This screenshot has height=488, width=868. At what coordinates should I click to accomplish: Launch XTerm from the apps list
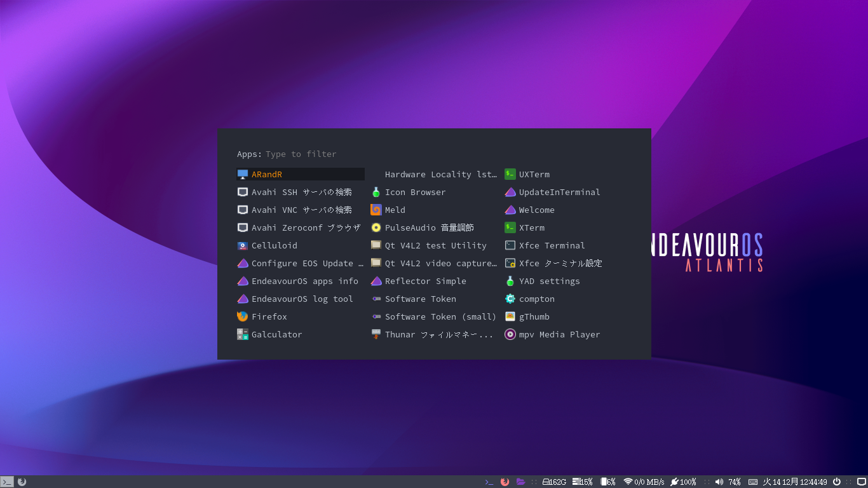point(567,227)
